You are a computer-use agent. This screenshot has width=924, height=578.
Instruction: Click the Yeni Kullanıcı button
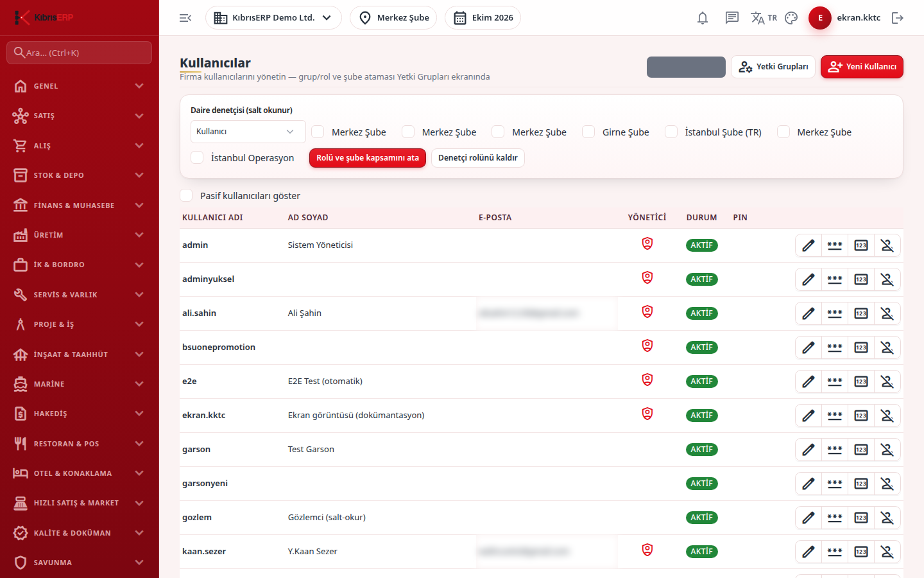[x=862, y=67]
